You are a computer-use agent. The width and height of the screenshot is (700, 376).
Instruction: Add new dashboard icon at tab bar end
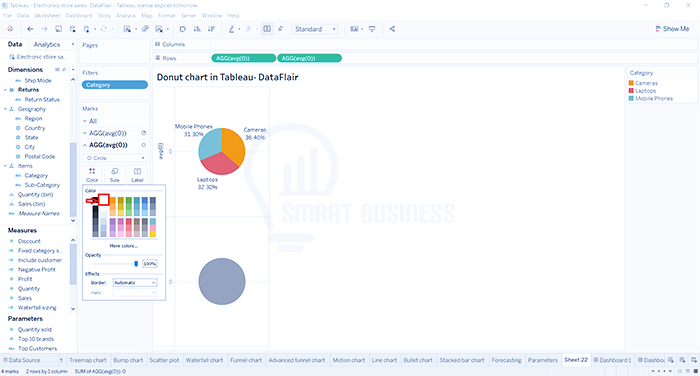click(x=682, y=360)
